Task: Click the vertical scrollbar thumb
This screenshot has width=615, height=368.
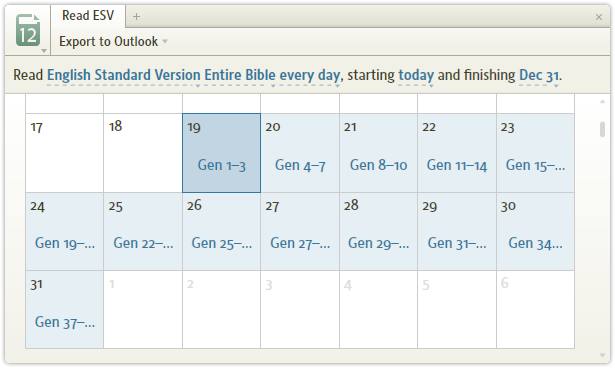Action: click(x=602, y=129)
